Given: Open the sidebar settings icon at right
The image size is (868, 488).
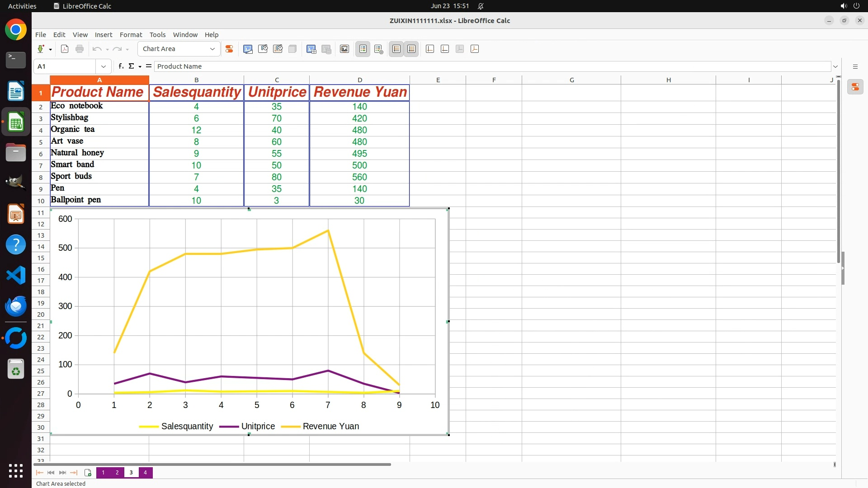Looking at the screenshot, I should [855, 66].
